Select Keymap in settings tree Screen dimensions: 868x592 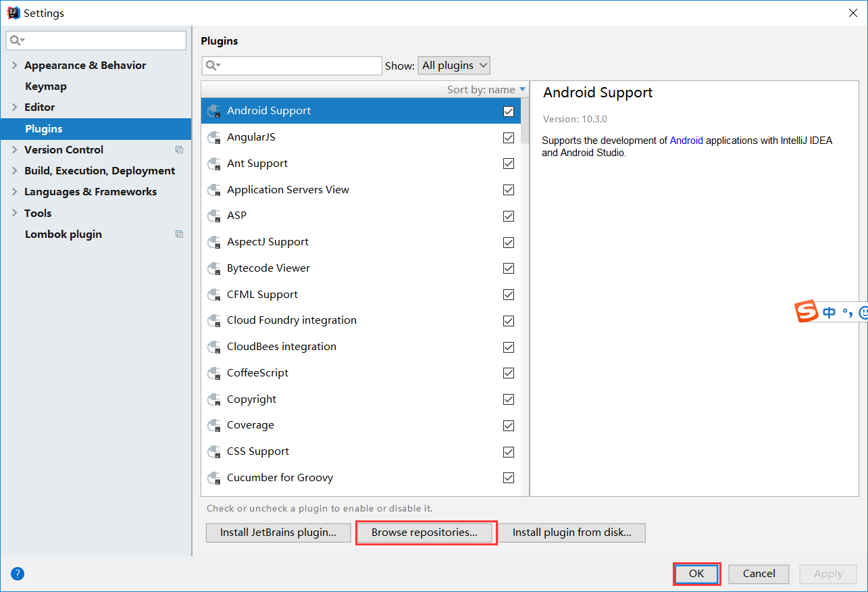[x=95, y=87]
